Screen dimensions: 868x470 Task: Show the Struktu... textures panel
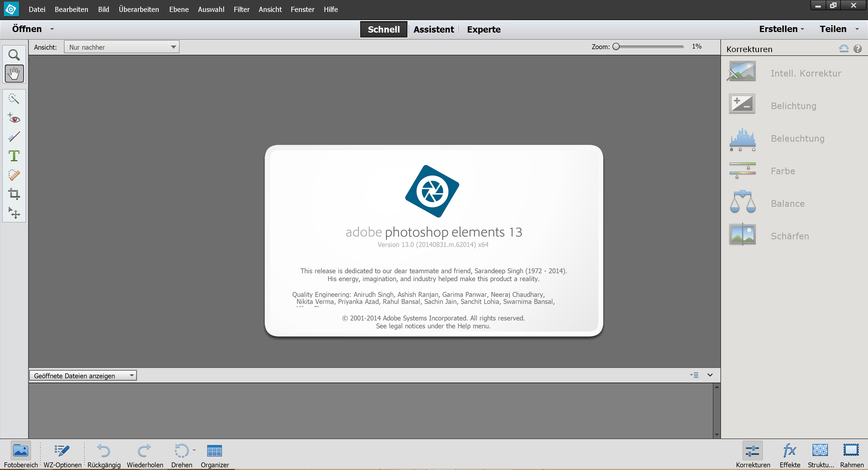coord(821,455)
